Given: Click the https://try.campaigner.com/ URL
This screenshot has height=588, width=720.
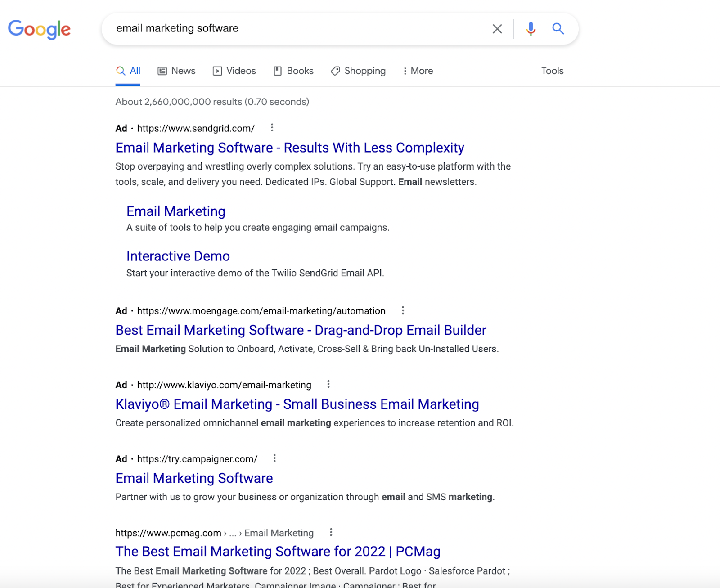Looking at the screenshot, I should point(197,459).
